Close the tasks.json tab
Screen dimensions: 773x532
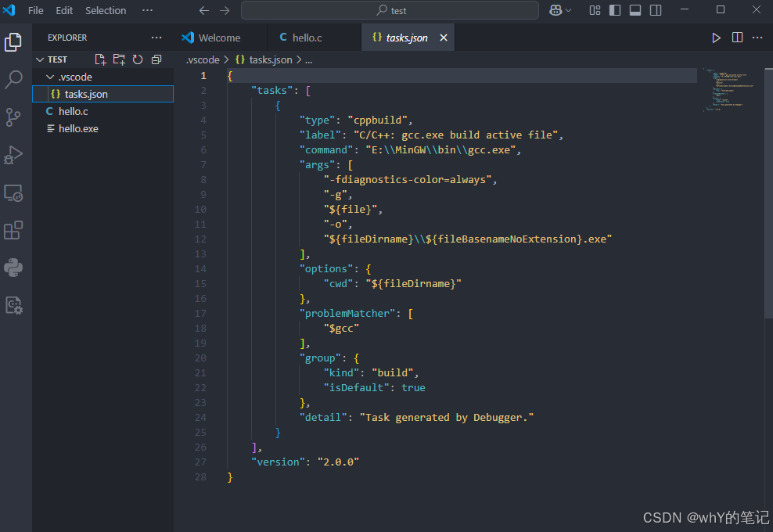(x=444, y=38)
